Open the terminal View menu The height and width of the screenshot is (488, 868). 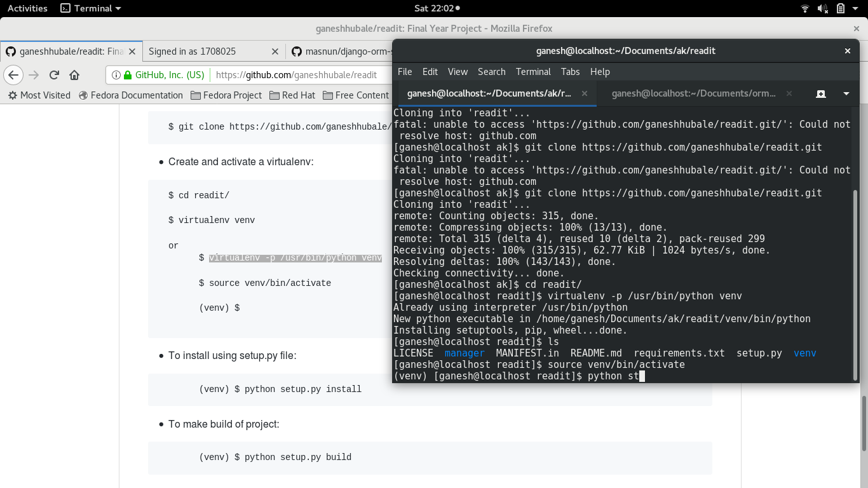pyautogui.click(x=458, y=72)
